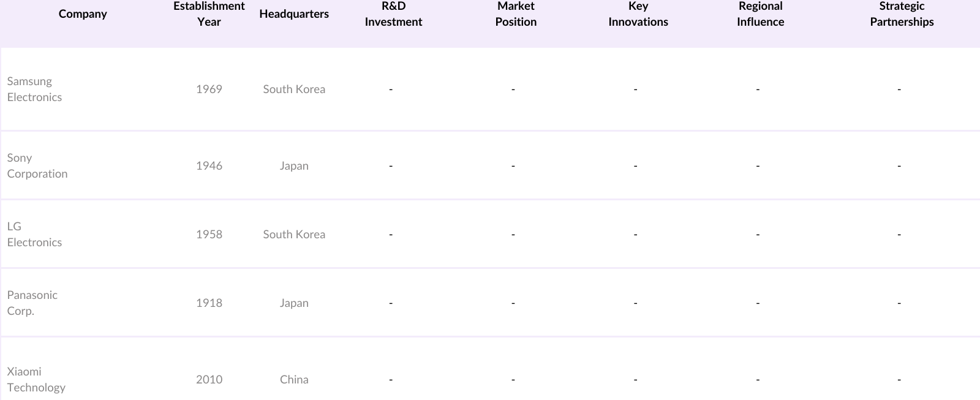Click Samsung's empty R&D Investment cell
Image resolution: width=980 pixels, height=400 pixels.
pyautogui.click(x=391, y=89)
